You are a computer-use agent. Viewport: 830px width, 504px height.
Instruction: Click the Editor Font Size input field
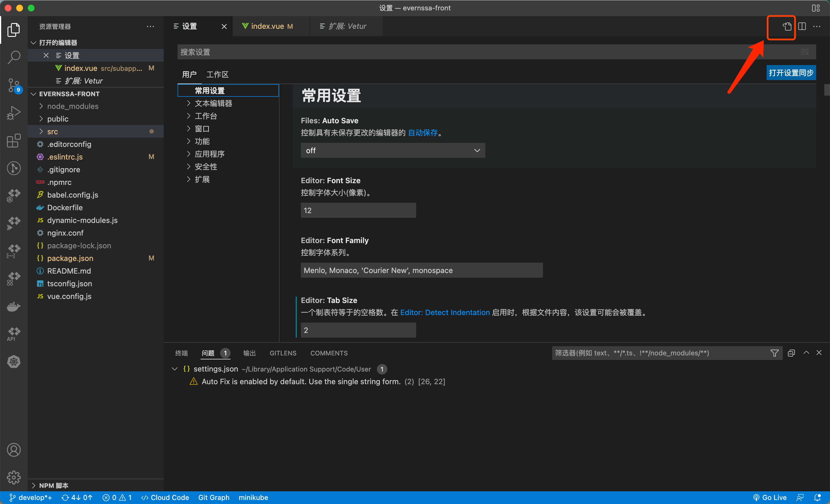tap(358, 210)
